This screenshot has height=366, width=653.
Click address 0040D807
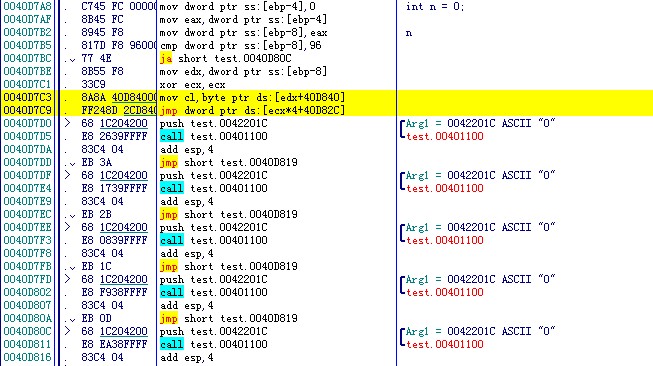[x=27, y=305]
